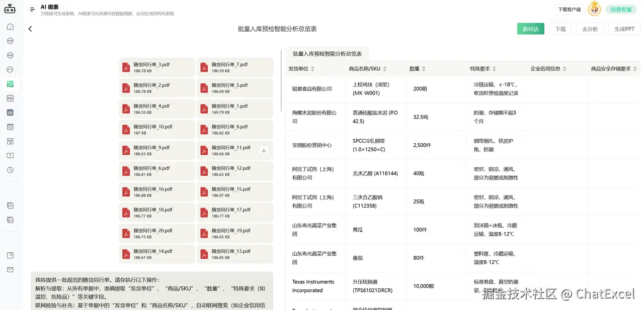644x310 pixels.
Task: Open file 随货同行单_1.pdf
Action: pyautogui.click(x=235, y=109)
